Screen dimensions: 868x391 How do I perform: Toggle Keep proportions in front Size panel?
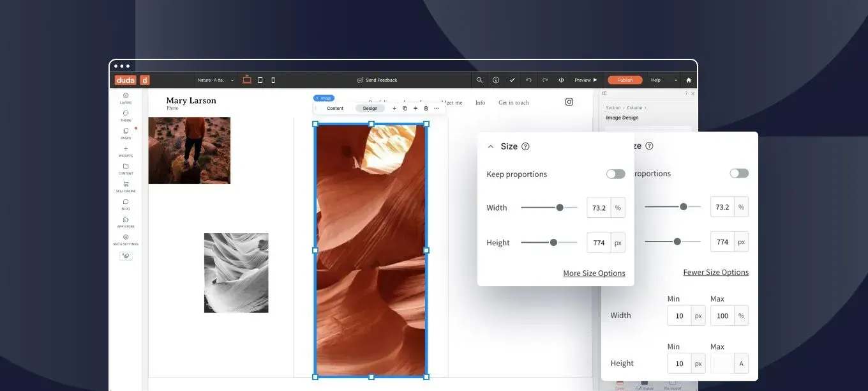click(x=616, y=174)
